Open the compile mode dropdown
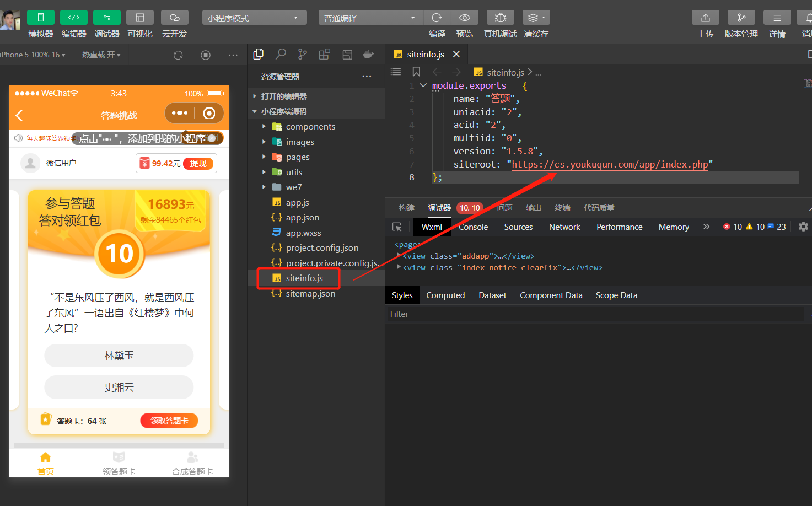This screenshot has height=506, width=812. click(370, 18)
